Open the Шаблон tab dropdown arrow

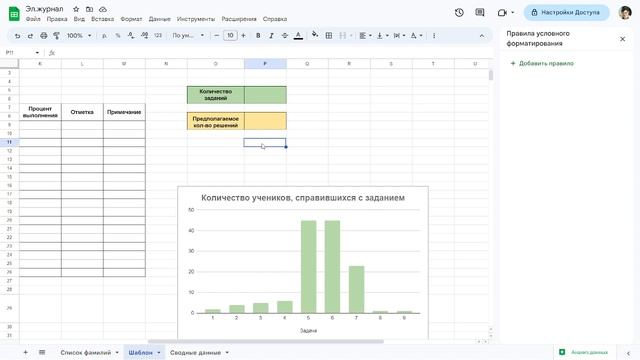tap(159, 353)
